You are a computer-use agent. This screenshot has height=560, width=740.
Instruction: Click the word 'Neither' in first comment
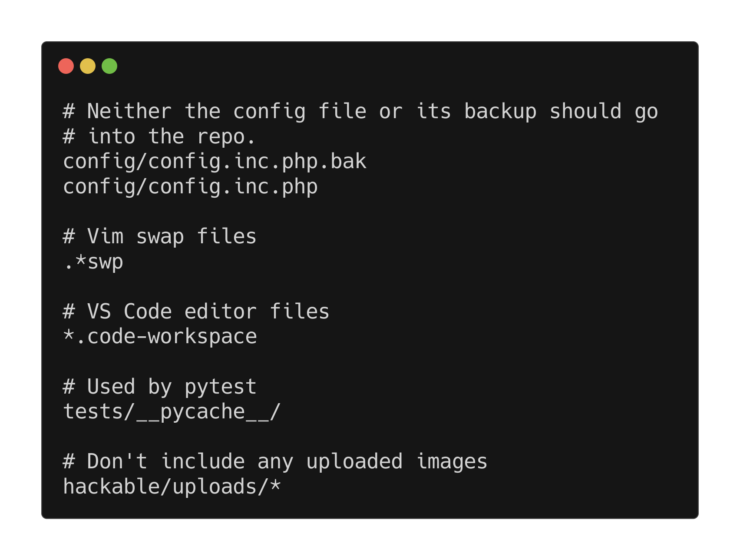(x=129, y=112)
